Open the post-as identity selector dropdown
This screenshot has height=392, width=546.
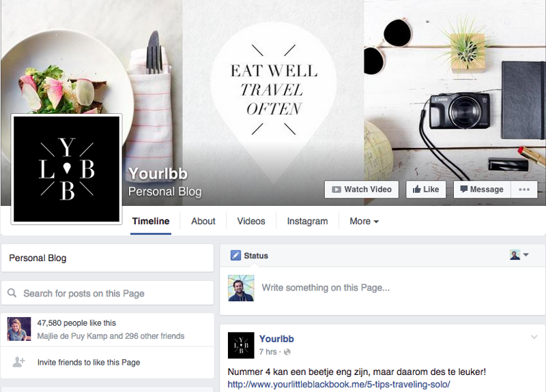[x=519, y=255]
